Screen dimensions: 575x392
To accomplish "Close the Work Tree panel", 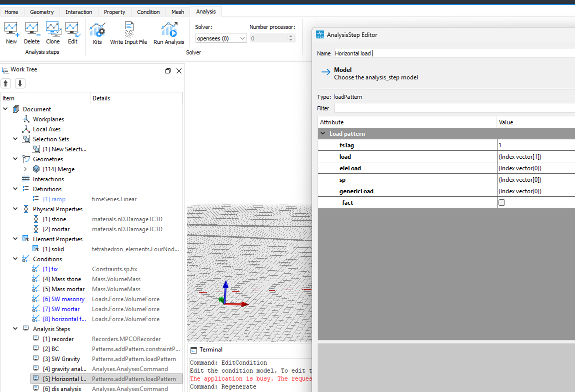I will pyautogui.click(x=179, y=71).
